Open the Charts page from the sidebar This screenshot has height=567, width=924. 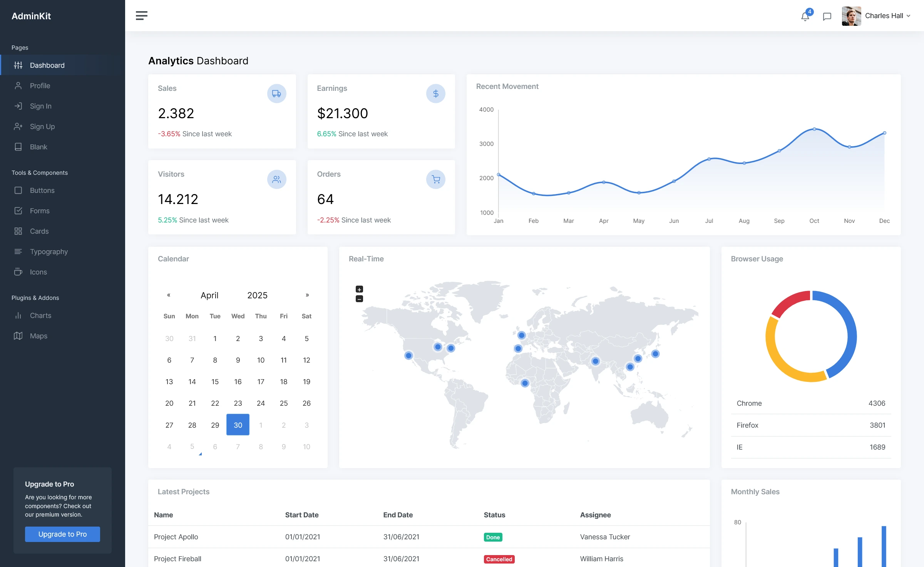pos(40,315)
